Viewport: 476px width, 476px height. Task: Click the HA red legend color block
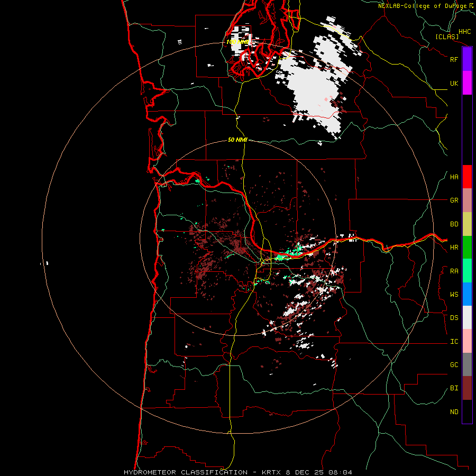coord(467,177)
